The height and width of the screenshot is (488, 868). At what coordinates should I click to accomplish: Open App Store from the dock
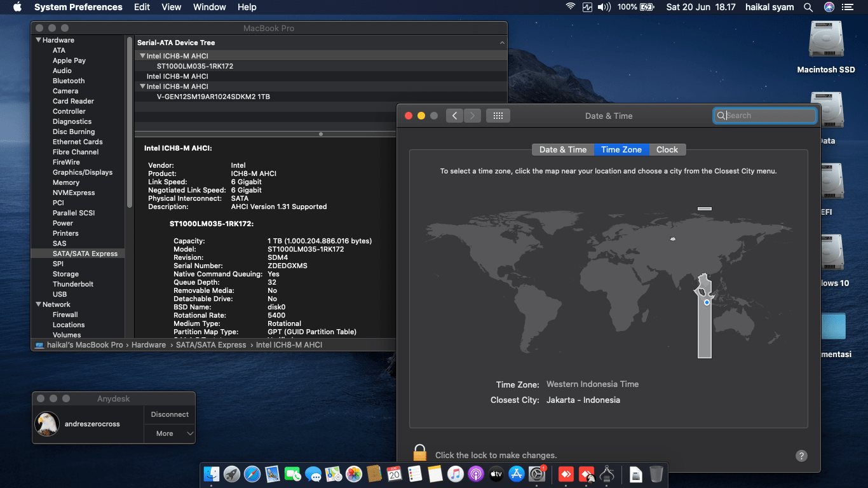517,474
